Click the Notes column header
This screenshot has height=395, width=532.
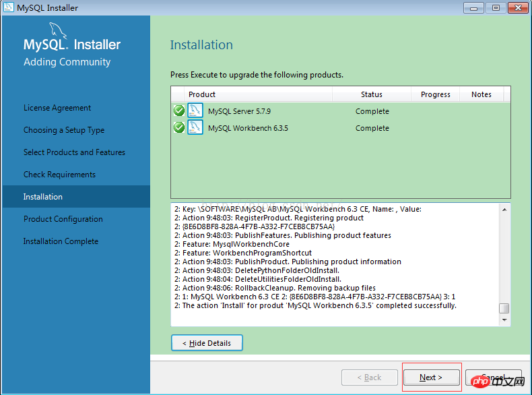coord(481,94)
